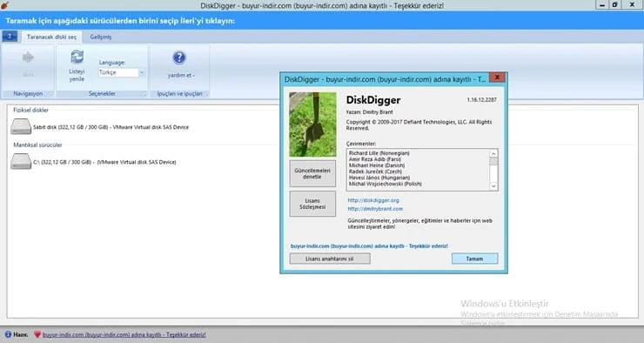Click the shovel picture in About dialog

coord(312,124)
